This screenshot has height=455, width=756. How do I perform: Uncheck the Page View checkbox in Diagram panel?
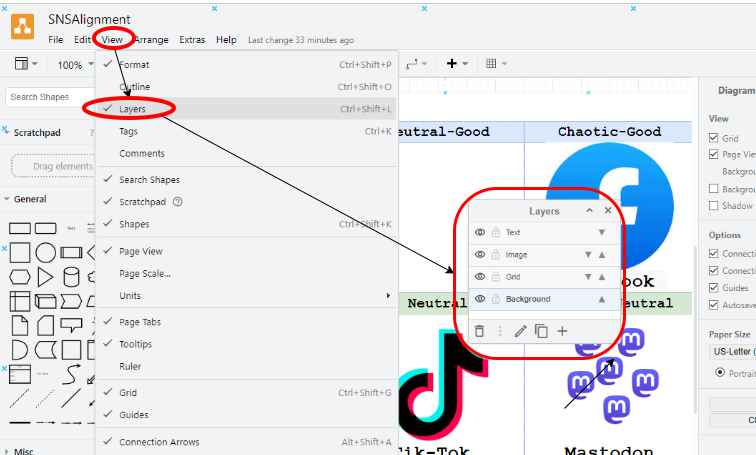[x=714, y=154]
